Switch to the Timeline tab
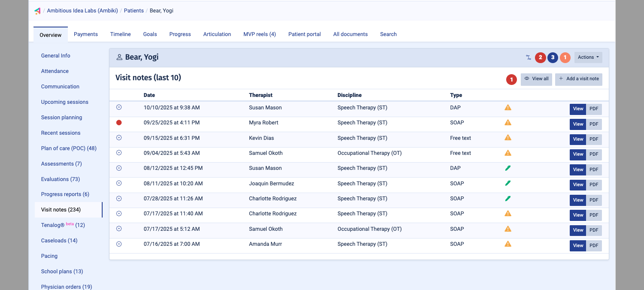Image resolution: width=644 pixels, height=290 pixels. click(120, 34)
